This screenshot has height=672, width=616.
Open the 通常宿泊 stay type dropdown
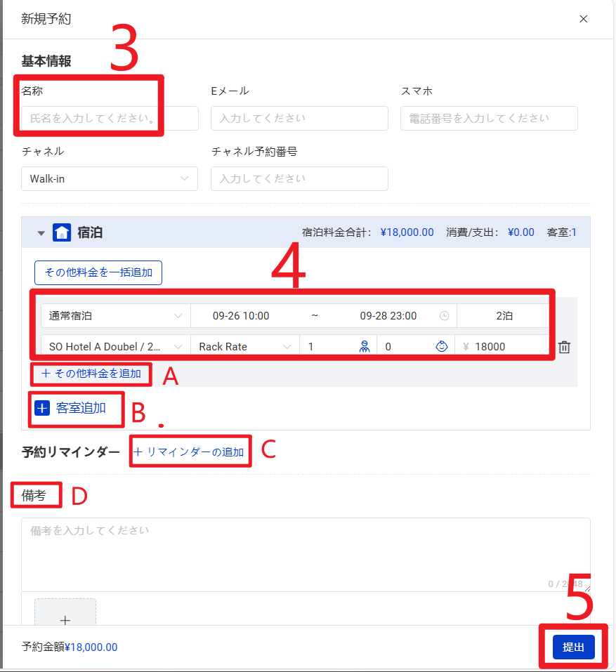[116, 316]
